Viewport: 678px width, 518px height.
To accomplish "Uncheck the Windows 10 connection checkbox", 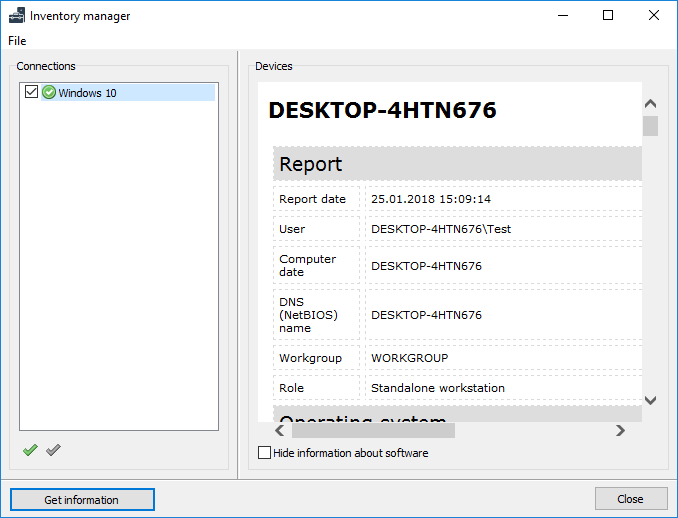I will pos(31,93).
